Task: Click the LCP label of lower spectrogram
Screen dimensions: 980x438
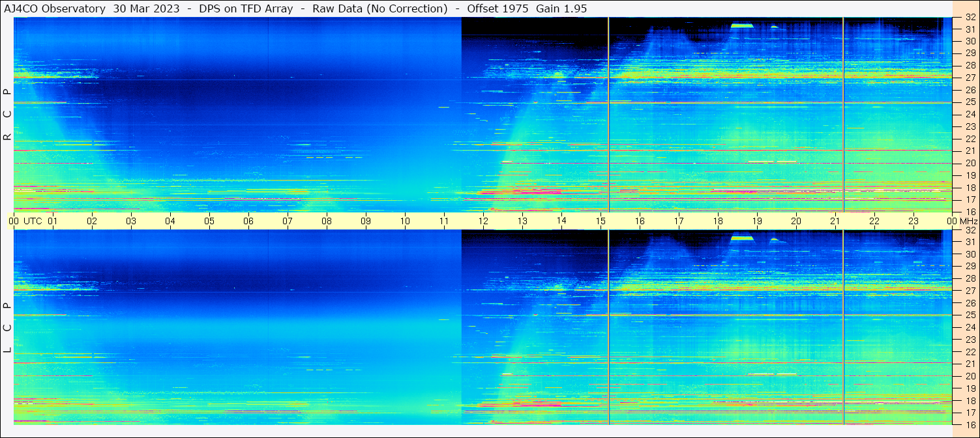Action: (x=7, y=328)
